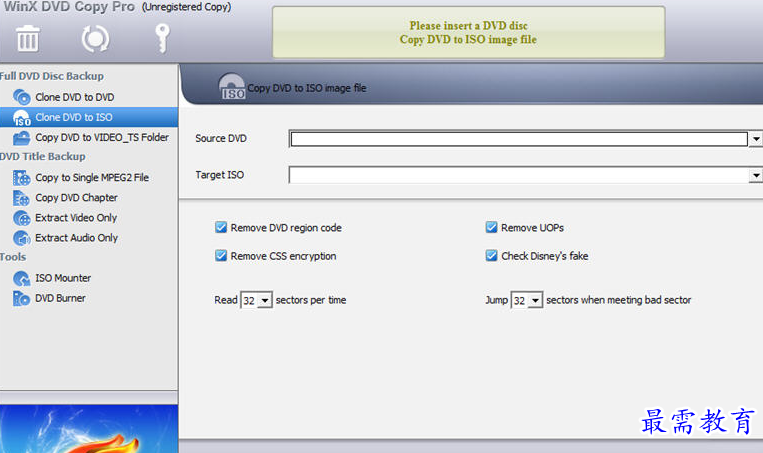The height and width of the screenshot is (453, 763).
Task: Toggle Remove DVD region code checkbox
Action: [x=221, y=227]
